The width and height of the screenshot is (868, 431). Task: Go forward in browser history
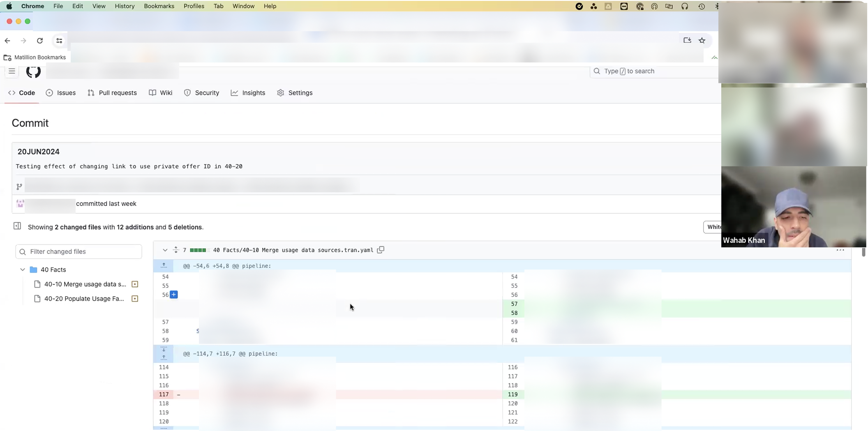[23, 41]
